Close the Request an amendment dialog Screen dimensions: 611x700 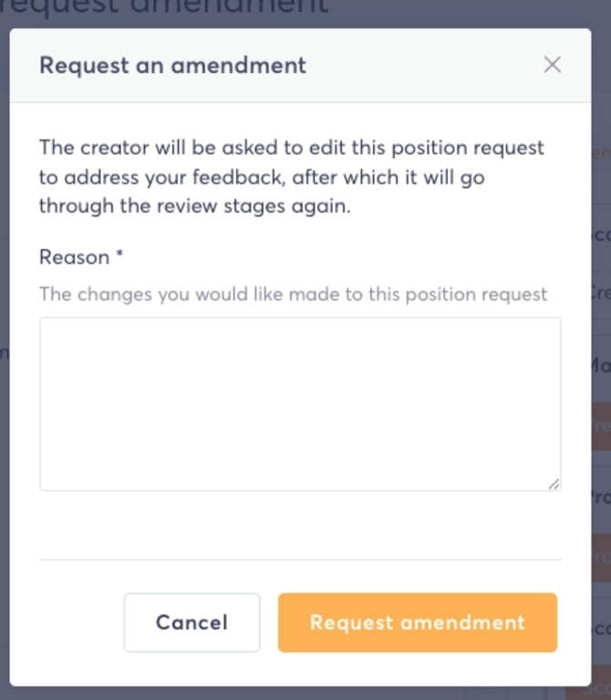(x=552, y=65)
